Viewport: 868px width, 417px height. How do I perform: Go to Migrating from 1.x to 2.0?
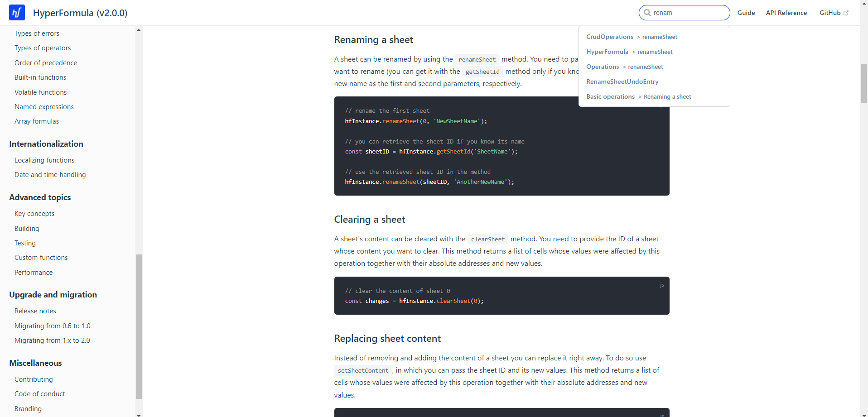[52, 340]
